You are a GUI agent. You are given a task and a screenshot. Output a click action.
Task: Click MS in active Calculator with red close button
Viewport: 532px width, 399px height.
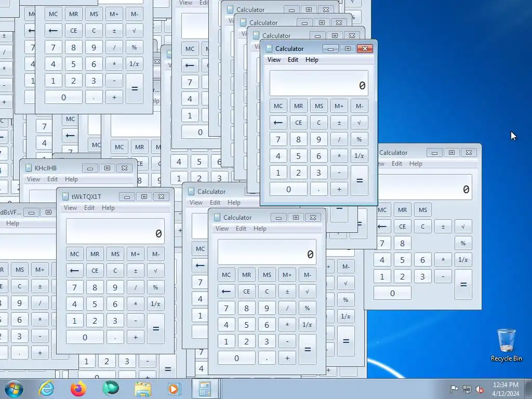coord(319,106)
